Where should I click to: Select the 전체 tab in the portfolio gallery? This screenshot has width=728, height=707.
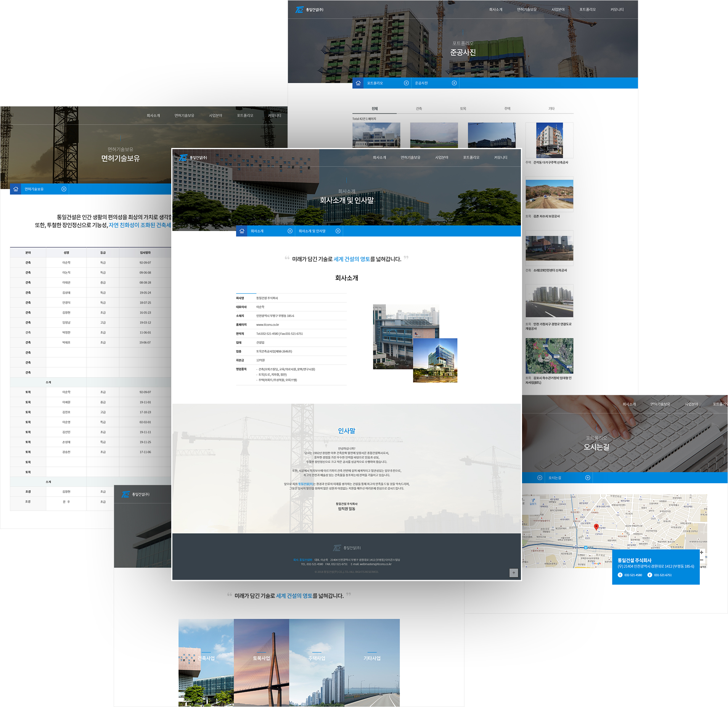(x=374, y=109)
